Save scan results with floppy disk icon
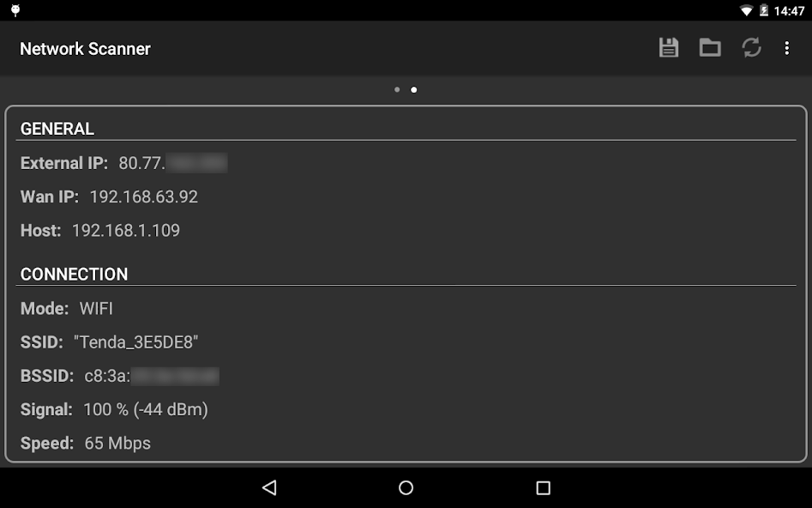The image size is (812, 508). (x=669, y=48)
